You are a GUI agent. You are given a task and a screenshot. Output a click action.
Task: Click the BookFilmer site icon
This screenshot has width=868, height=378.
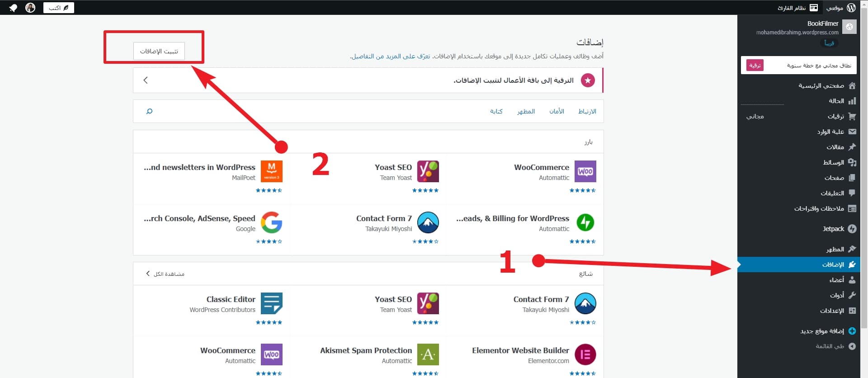(x=849, y=27)
